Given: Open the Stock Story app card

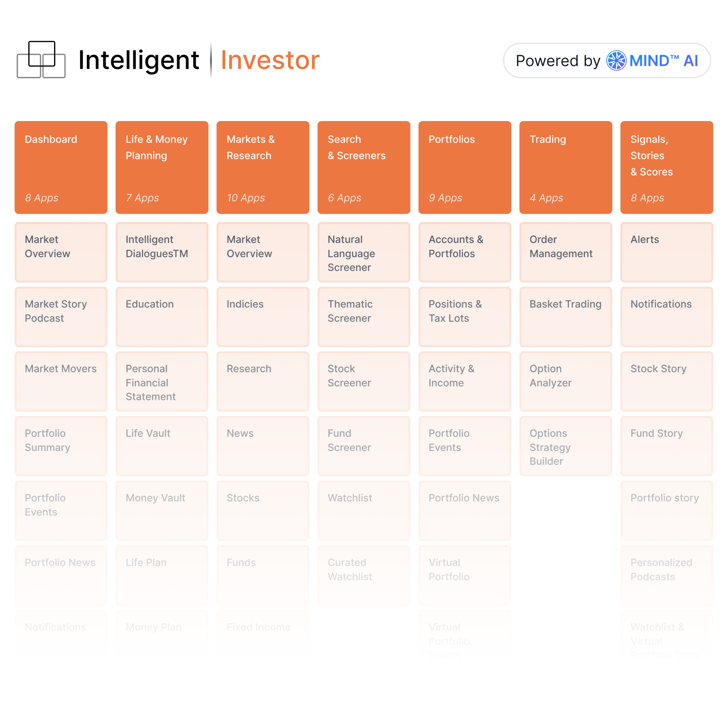Looking at the screenshot, I should (667, 381).
